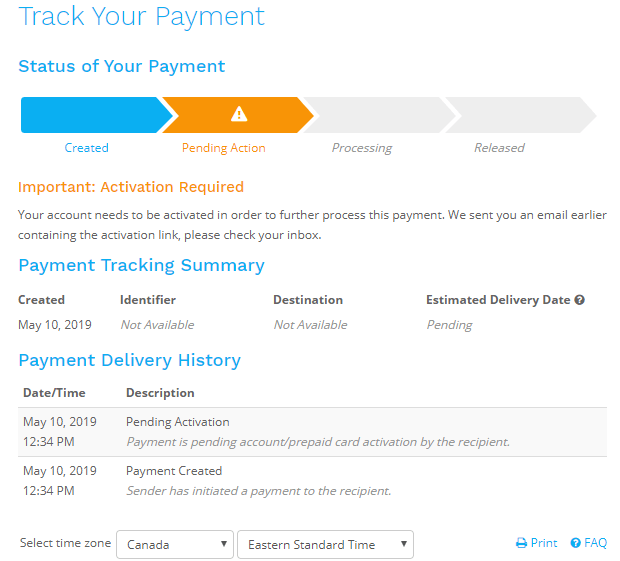The width and height of the screenshot is (620, 561).
Task: Click the Released step label
Action: click(x=499, y=148)
